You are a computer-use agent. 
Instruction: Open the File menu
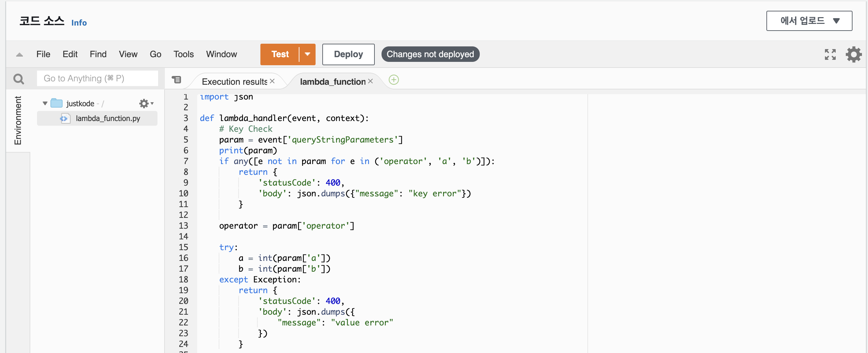(43, 54)
